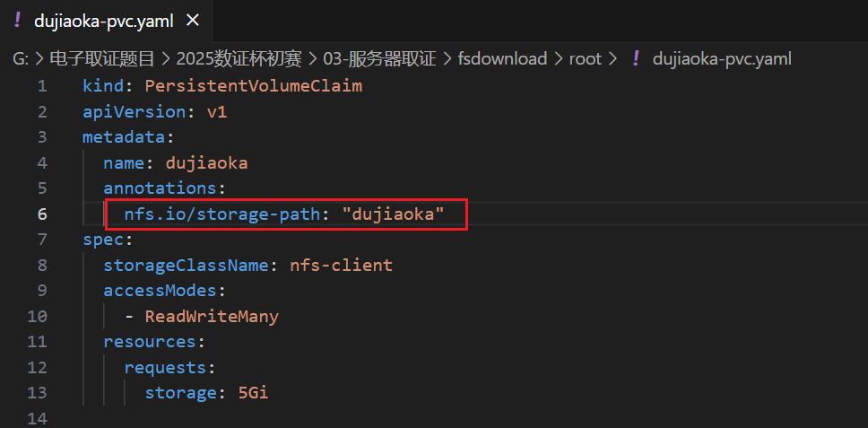Expand the 2025数证杯初赛 breadcrumb segment
This screenshot has height=428, width=868.
point(239,58)
